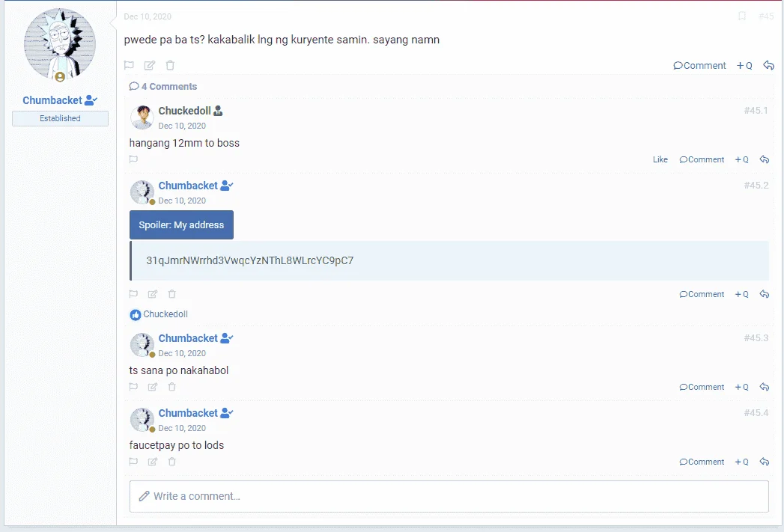Click main post date Dec 10, 2020
The height and width of the screenshot is (532, 784).
tap(148, 16)
